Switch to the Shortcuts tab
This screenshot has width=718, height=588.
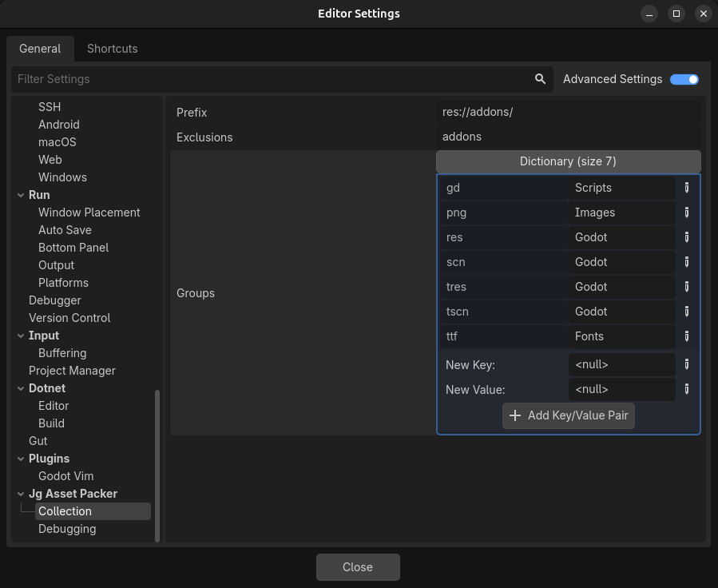[x=113, y=49]
